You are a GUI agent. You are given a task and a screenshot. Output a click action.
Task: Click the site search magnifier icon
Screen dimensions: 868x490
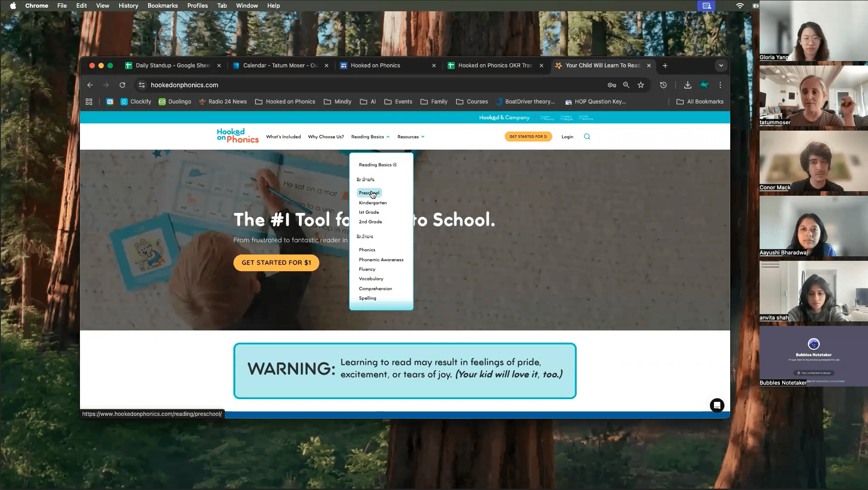pyautogui.click(x=587, y=137)
